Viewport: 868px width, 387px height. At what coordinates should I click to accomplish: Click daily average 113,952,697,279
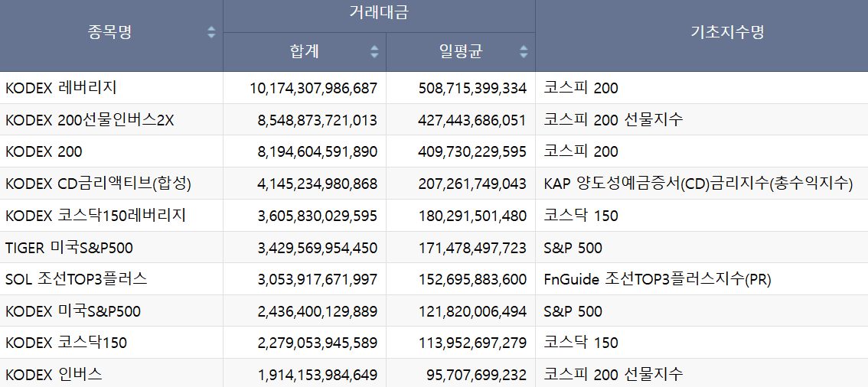472,343
